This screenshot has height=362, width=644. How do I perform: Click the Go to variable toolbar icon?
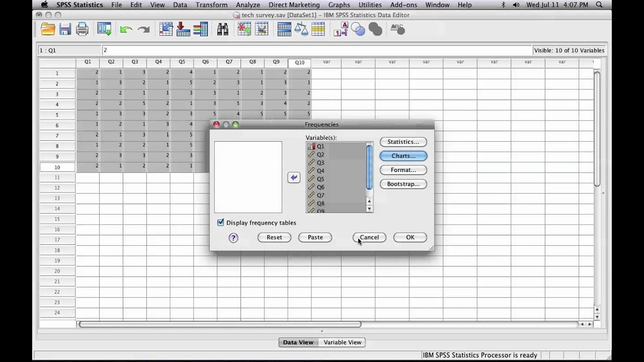click(183, 30)
